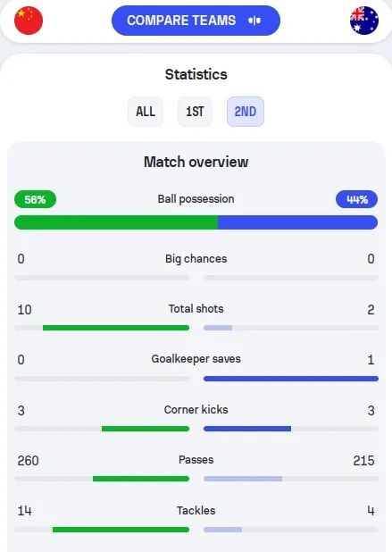
Task: Click the China flag icon
Action: coord(29,21)
